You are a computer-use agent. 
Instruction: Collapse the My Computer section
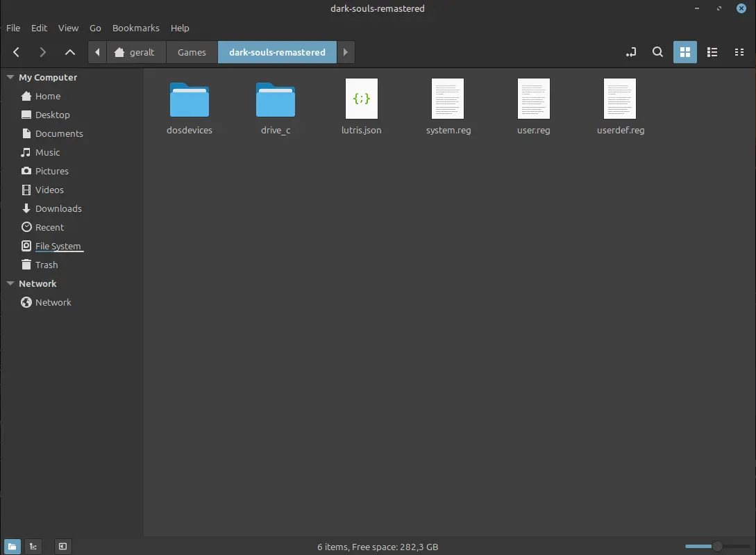[10, 77]
